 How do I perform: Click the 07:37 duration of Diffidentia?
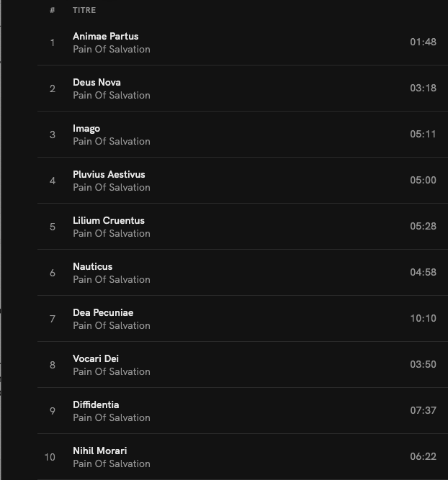pos(423,410)
